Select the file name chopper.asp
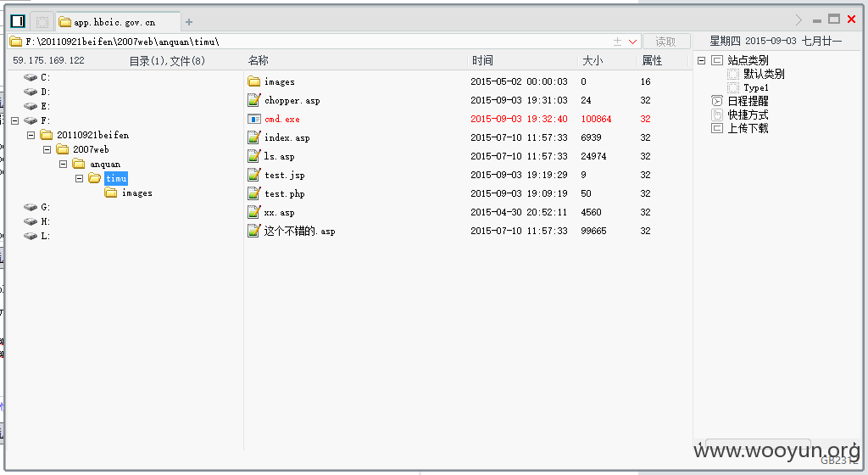The image size is (868, 475). [x=292, y=100]
